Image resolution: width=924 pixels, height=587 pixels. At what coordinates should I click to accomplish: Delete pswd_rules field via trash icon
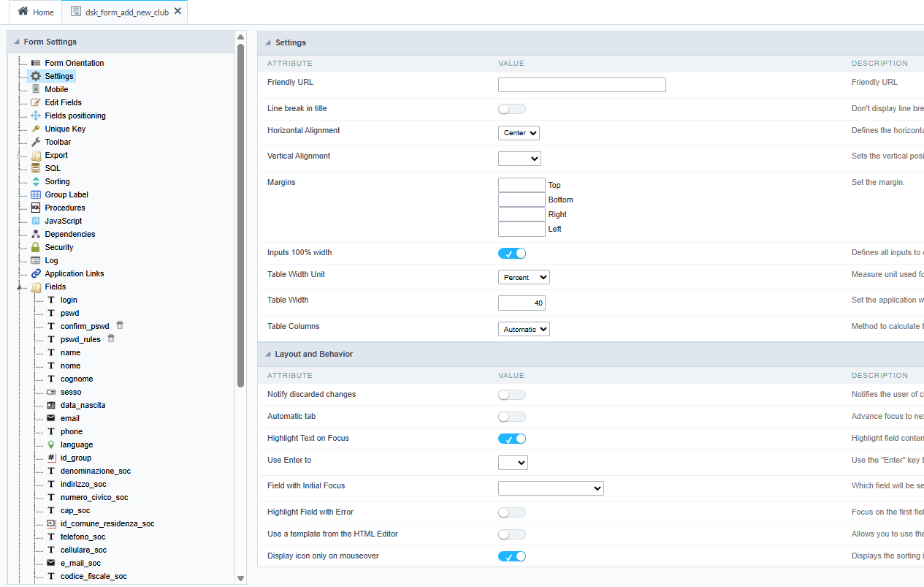click(x=111, y=338)
